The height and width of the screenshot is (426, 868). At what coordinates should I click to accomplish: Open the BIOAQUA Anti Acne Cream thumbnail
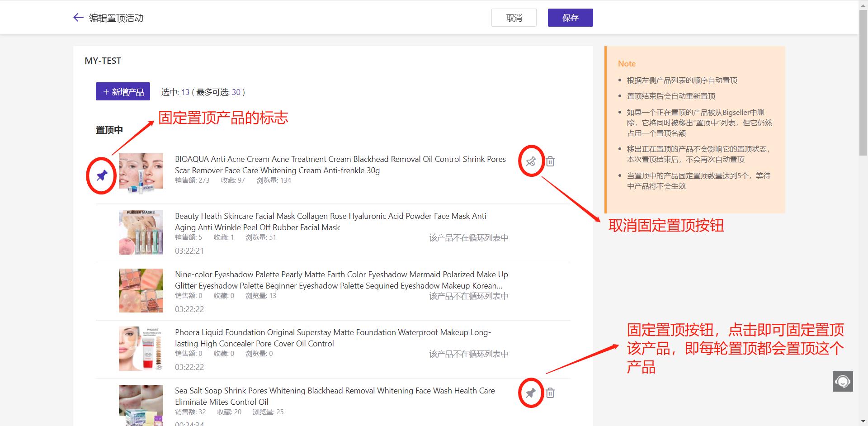[x=141, y=174]
